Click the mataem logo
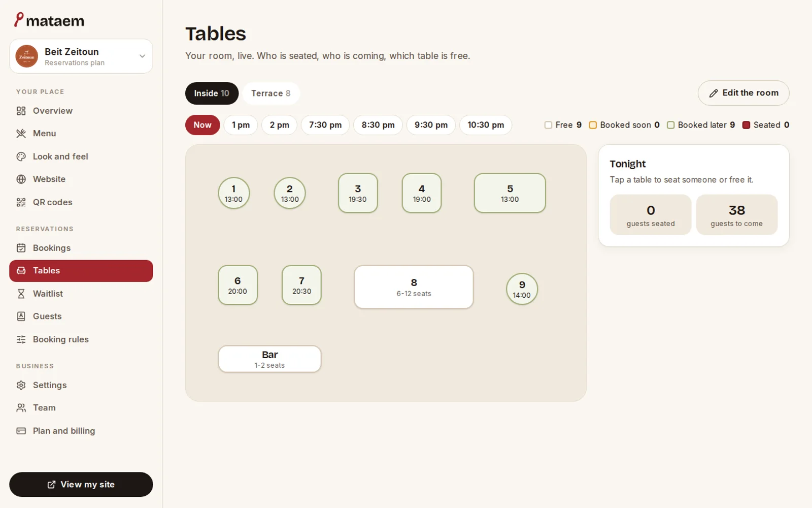Image resolution: width=812 pixels, height=508 pixels. tap(49, 20)
